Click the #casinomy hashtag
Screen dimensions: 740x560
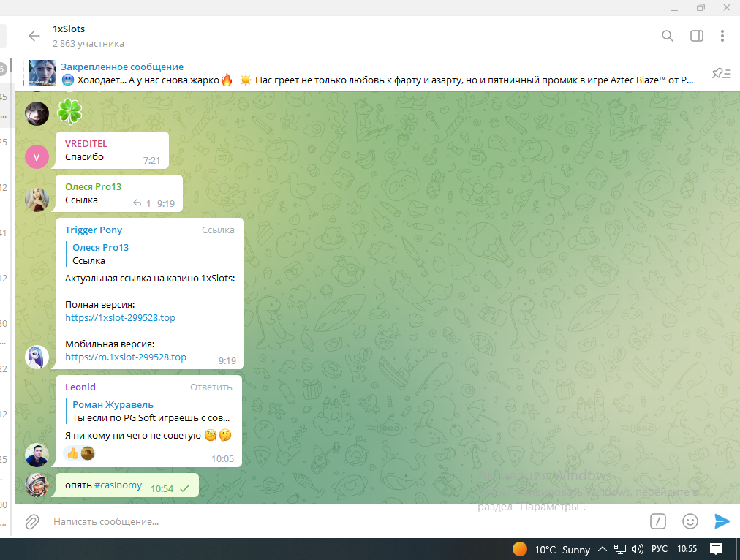click(x=118, y=485)
